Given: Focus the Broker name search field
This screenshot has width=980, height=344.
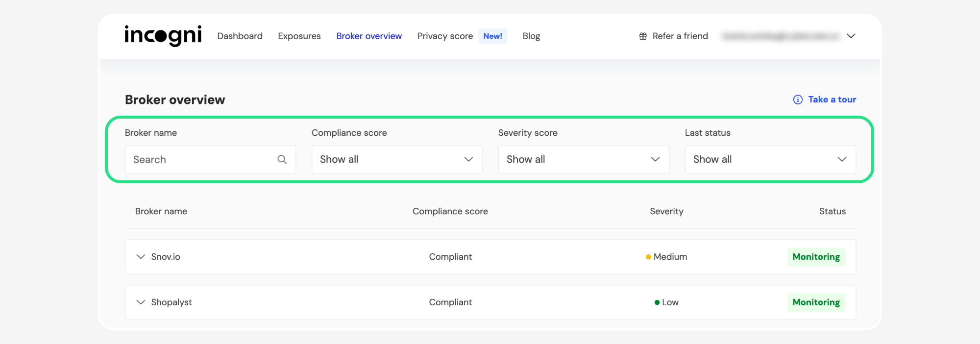Looking at the screenshot, I should [210, 159].
